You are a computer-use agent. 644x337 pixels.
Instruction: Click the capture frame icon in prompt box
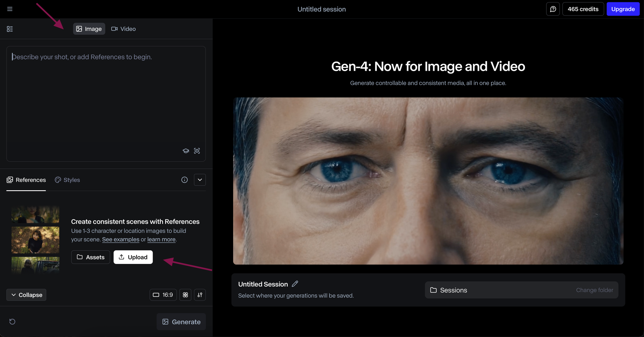[x=197, y=151]
